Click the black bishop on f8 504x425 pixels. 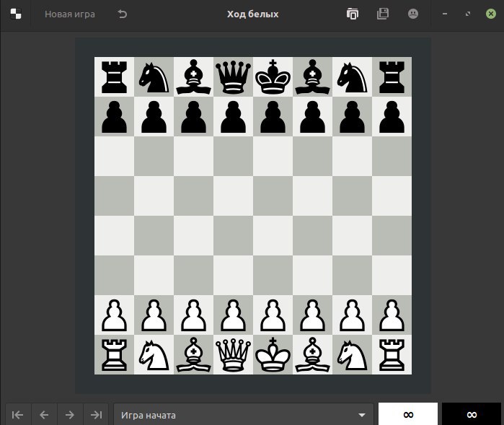[x=312, y=77]
